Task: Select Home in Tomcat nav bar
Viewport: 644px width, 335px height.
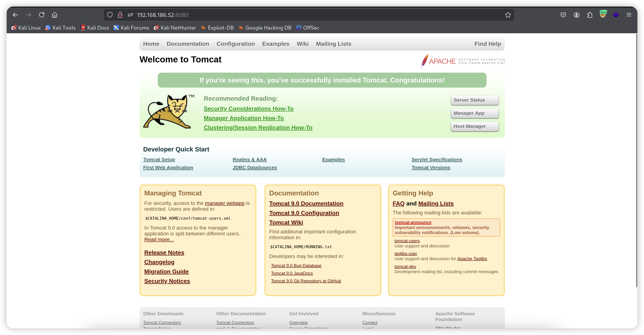Action: (151, 44)
